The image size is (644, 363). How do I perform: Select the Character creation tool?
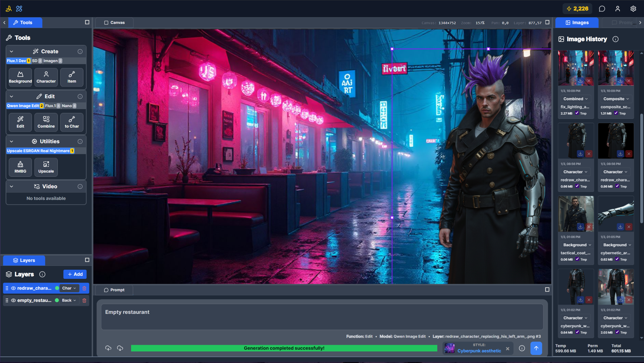point(46,77)
